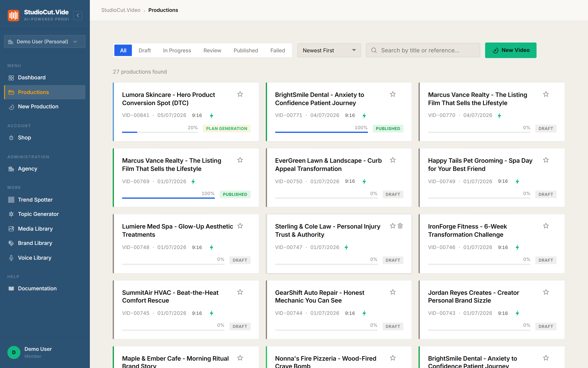Star the Sterling & Cole Law production
This screenshot has height=368, width=588.
tap(393, 226)
